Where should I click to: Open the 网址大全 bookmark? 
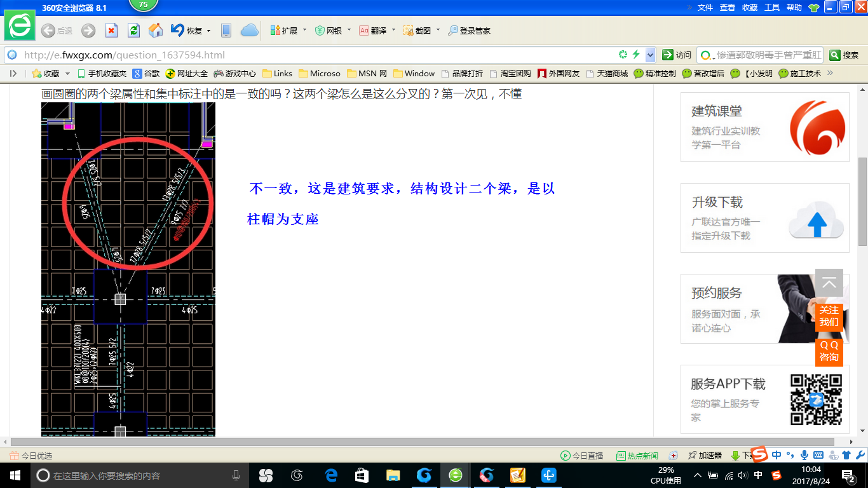(187, 73)
